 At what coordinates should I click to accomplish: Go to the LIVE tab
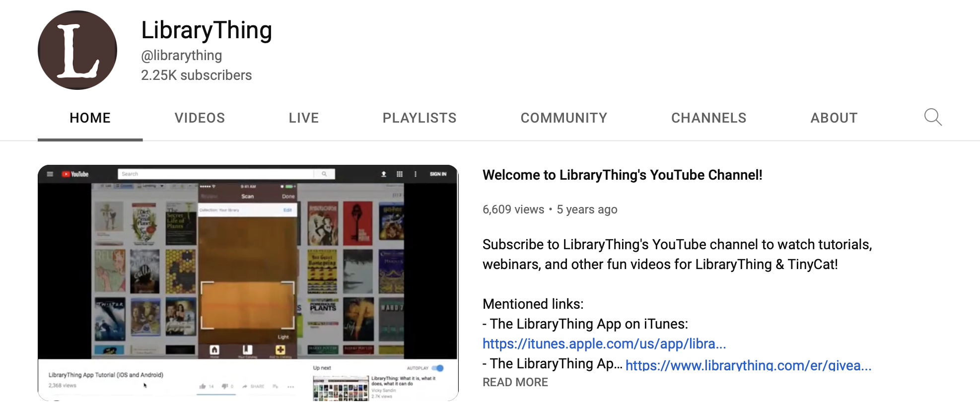click(304, 118)
